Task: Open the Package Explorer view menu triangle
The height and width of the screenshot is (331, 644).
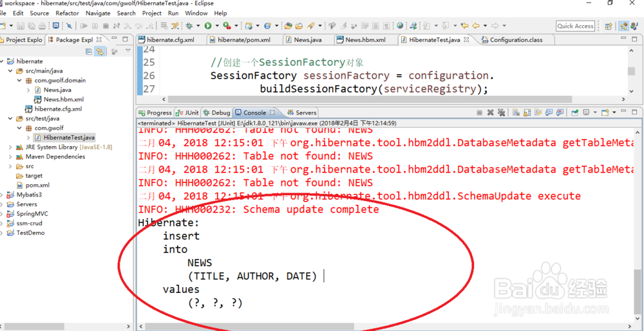Action: pos(128,50)
